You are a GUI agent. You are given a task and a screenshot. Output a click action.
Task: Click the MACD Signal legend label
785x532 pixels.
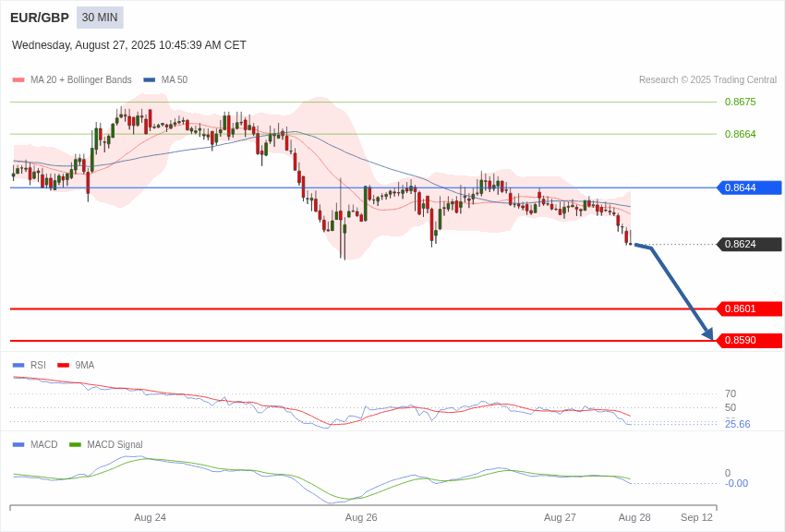[x=115, y=444]
